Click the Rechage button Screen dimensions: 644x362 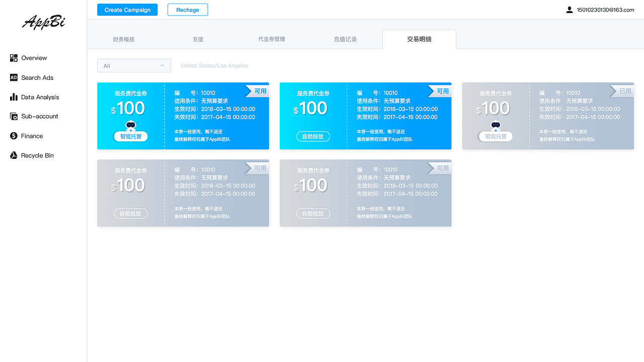click(x=188, y=10)
